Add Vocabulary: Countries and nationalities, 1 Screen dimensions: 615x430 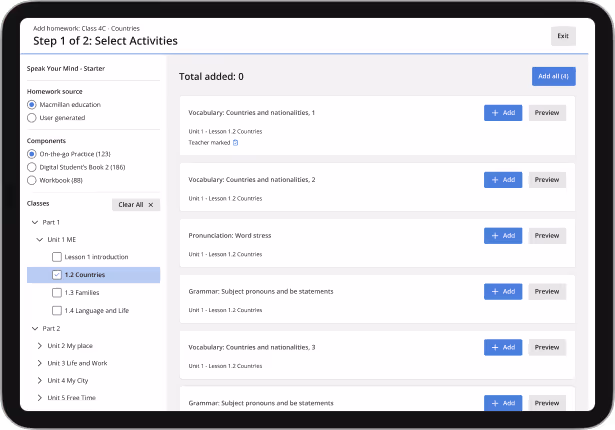click(503, 113)
